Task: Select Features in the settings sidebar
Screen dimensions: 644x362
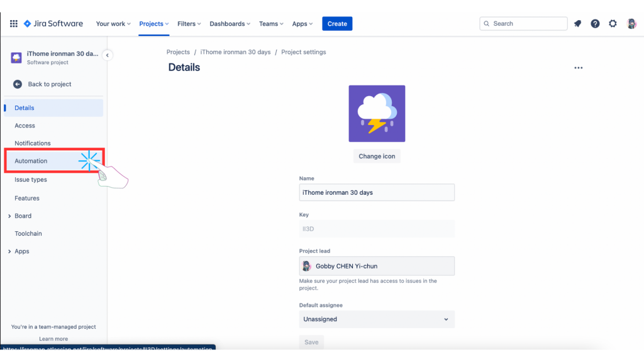Action: tap(27, 198)
